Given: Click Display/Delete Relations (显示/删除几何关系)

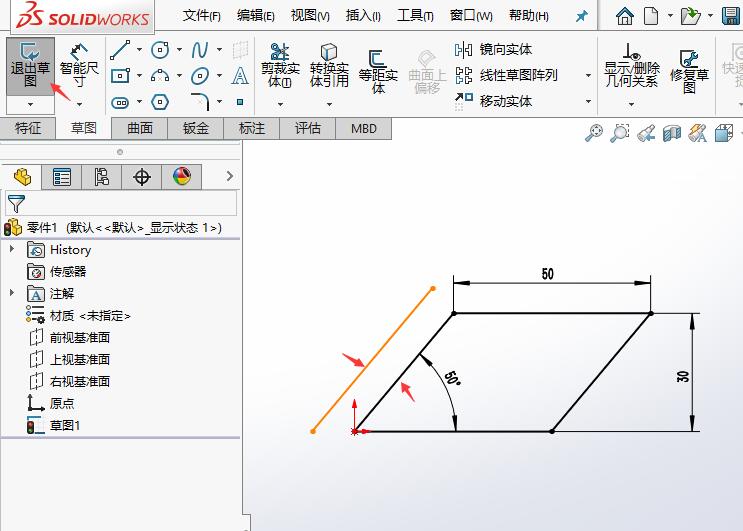Looking at the screenshot, I should click(x=632, y=65).
